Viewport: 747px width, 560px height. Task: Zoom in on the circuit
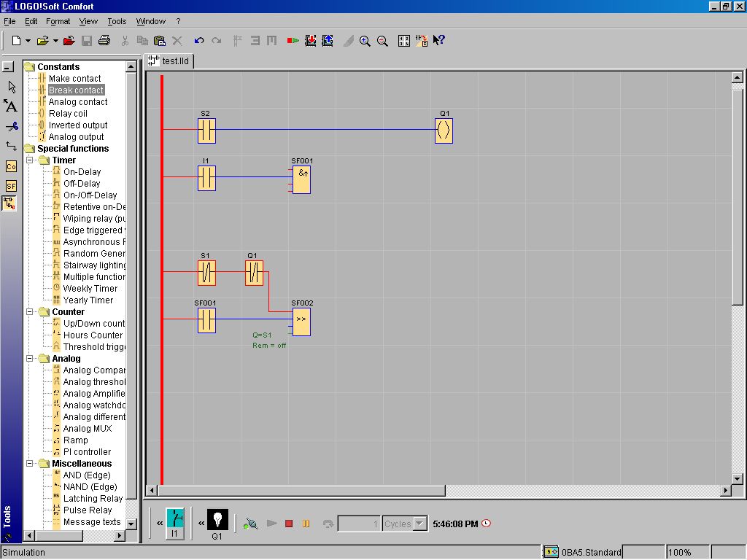[365, 41]
